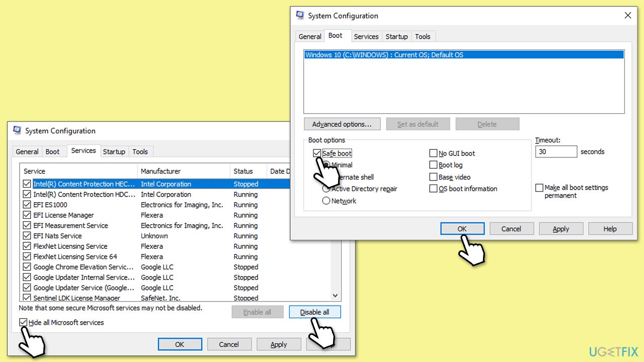Toggle Hide all Microsoft services checkbox
Image resolution: width=644 pixels, height=362 pixels.
click(23, 322)
